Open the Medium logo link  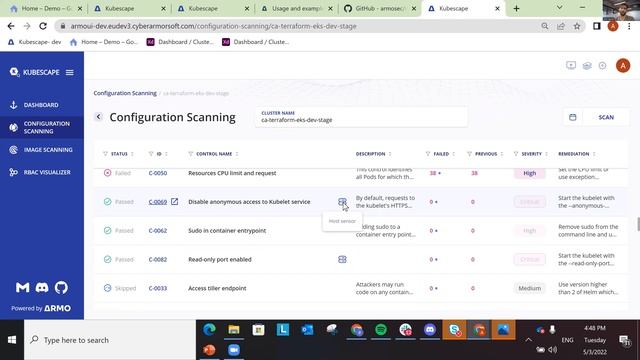pos(22,288)
